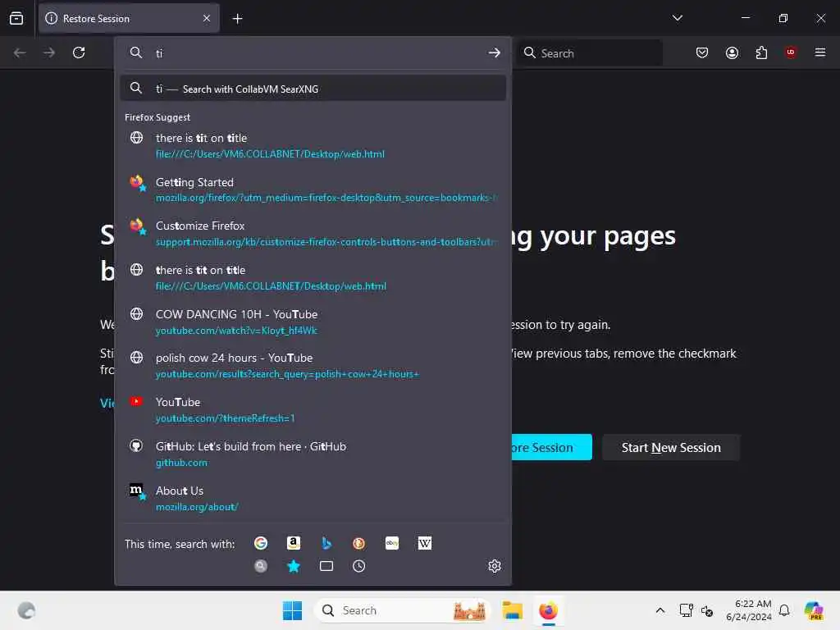Show hidden system tray icons
The width and height of the screenshot is (840, 630).
click(x=660, y=610)
